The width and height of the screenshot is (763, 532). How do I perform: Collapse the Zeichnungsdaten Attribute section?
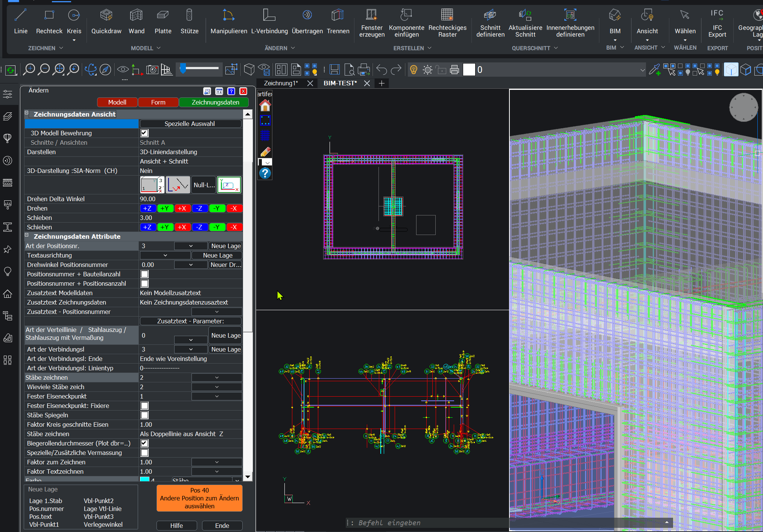[x=27, y=235]
